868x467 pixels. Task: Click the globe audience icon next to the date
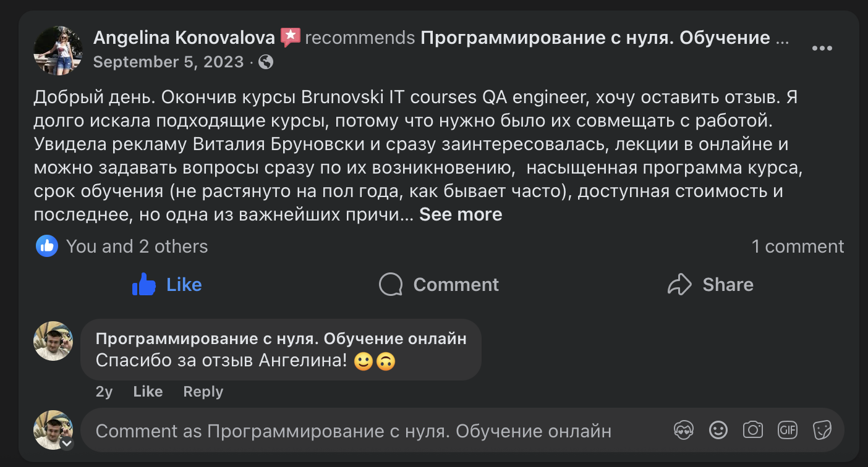coord(265,62)
